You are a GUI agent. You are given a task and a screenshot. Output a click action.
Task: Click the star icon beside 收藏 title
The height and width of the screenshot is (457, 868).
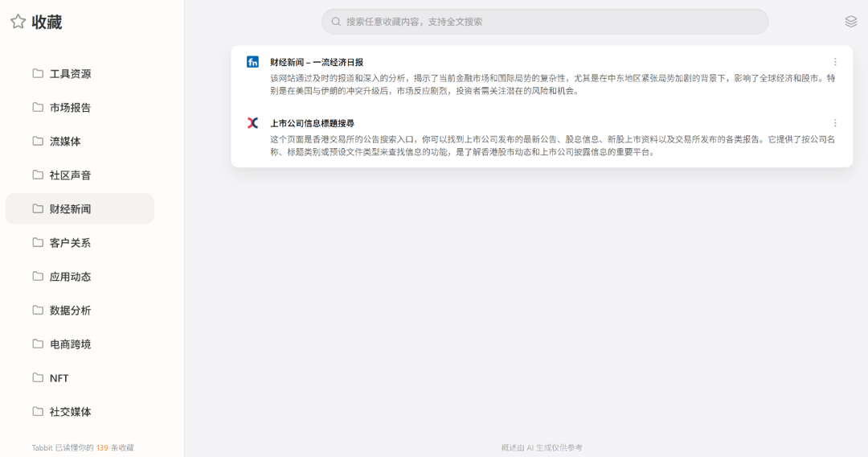pos(18,22)
